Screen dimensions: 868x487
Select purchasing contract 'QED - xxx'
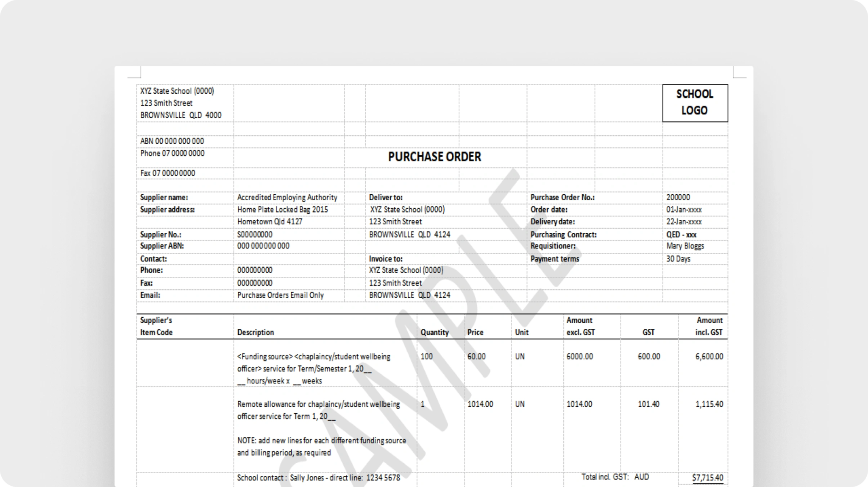tap(682, 235)
